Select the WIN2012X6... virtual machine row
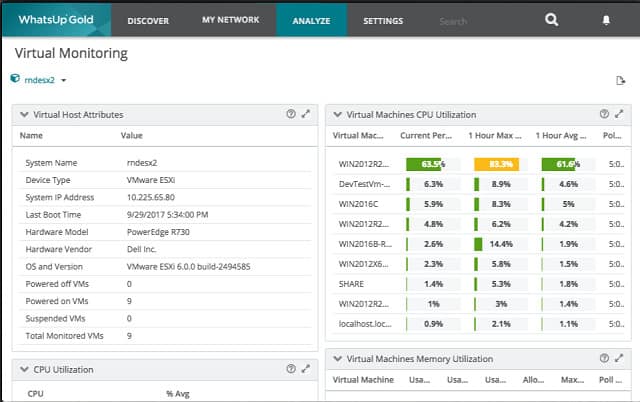This screenshot has height=402, width=640. (478, 264)
